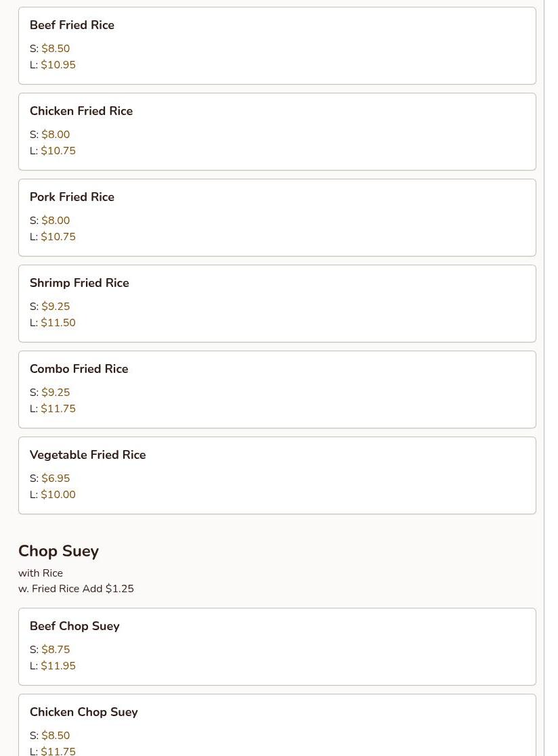This screenshot has width=558, height=756.
Task: Click the Chicken Chop Suey item title
Action: point(83,712)
